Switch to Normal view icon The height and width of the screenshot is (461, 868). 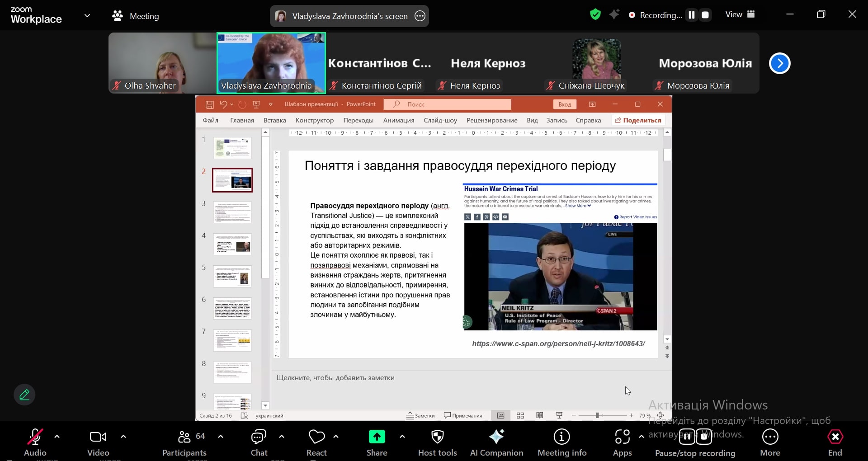point(501,415)
